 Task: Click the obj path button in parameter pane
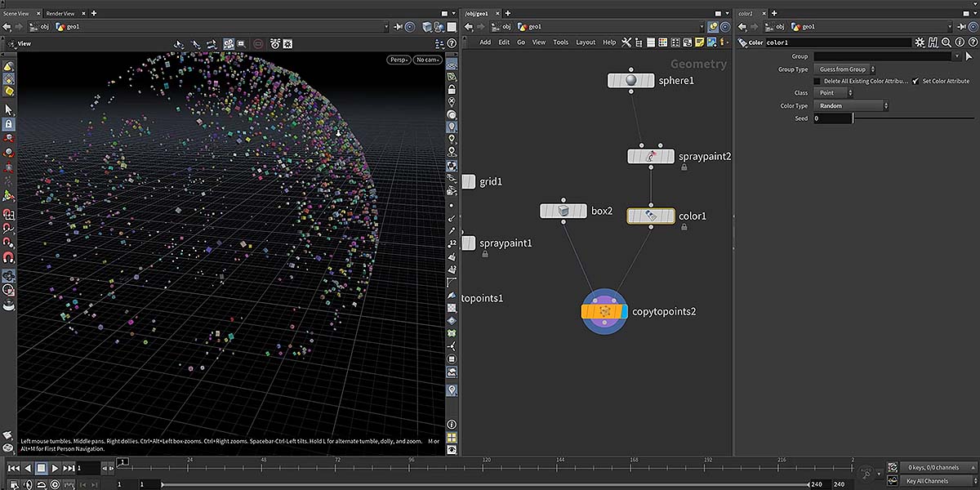[x=773, y=26]
